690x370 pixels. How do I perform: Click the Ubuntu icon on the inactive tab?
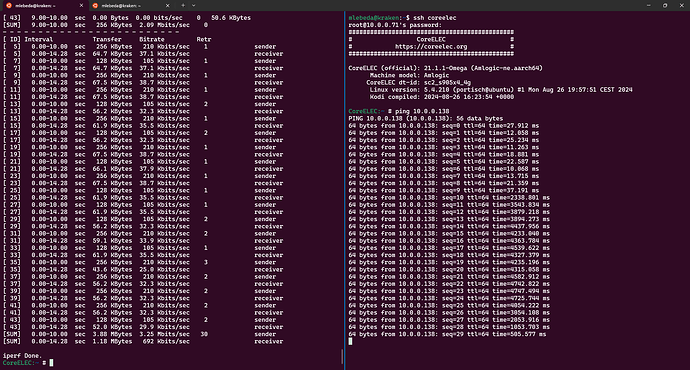click(95, 6)
